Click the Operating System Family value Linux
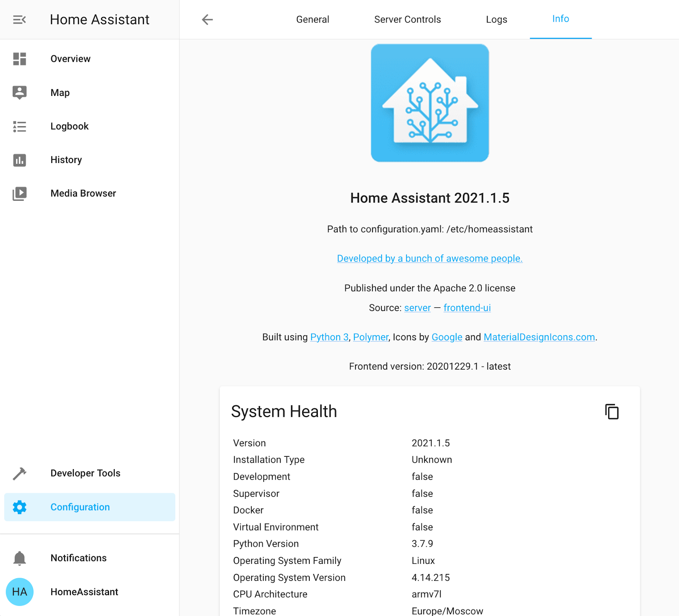This screenshot has height=616, width=679. coord(423,561)
